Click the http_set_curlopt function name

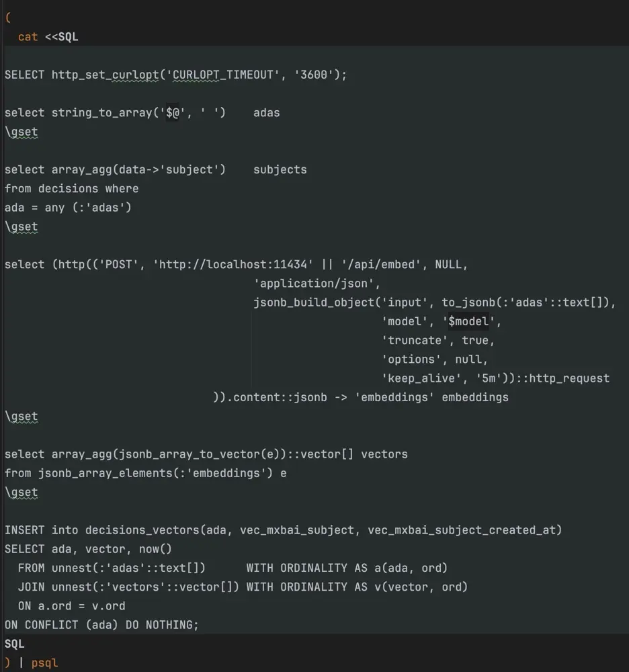pos(105,75)
